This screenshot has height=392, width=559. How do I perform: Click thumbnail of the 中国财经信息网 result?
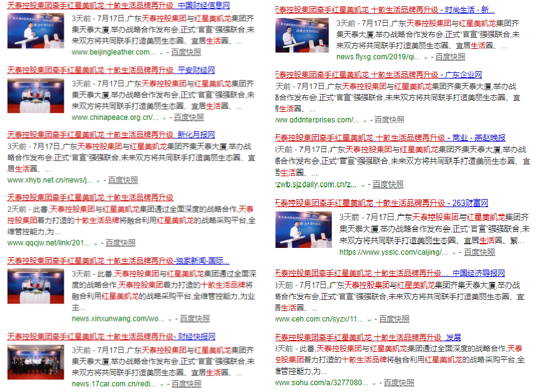pyautogui.click(x=36, y=31)
